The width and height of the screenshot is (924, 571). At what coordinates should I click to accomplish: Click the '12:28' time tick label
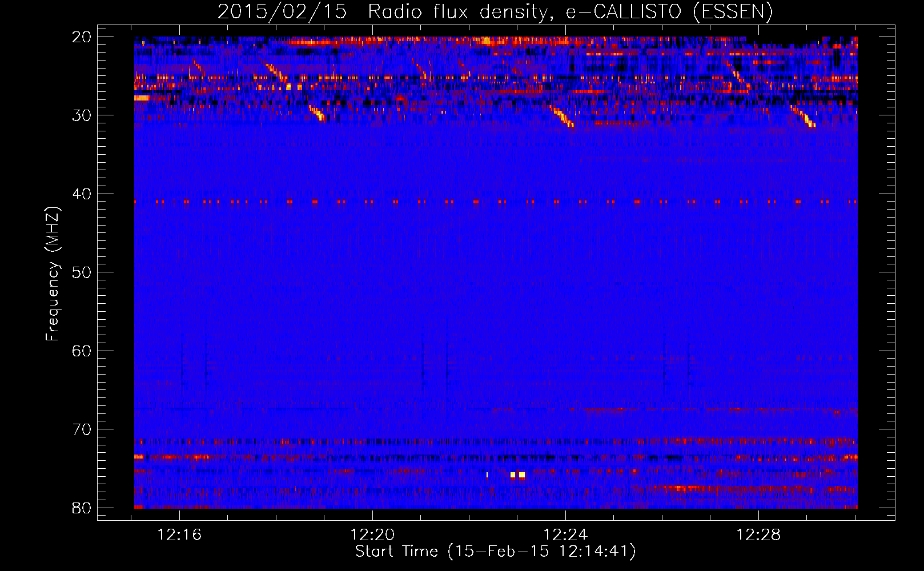click(x=758, y=535)
